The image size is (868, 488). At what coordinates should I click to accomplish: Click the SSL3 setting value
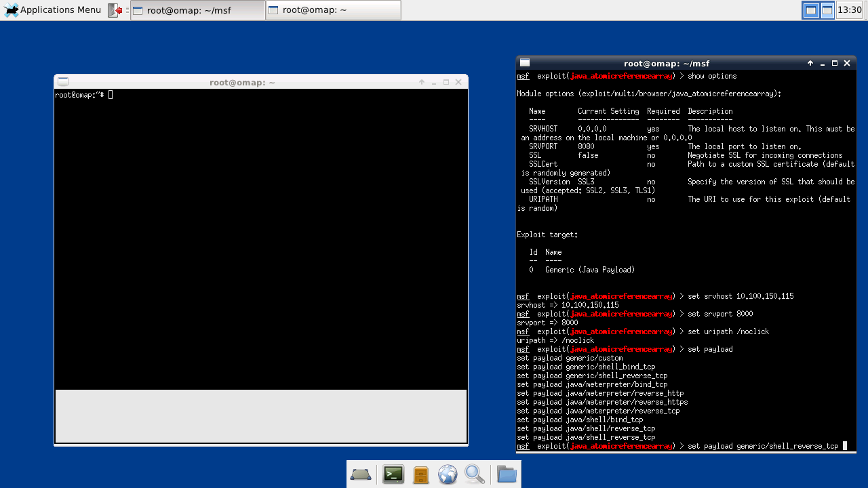click(x=586, y=182)
